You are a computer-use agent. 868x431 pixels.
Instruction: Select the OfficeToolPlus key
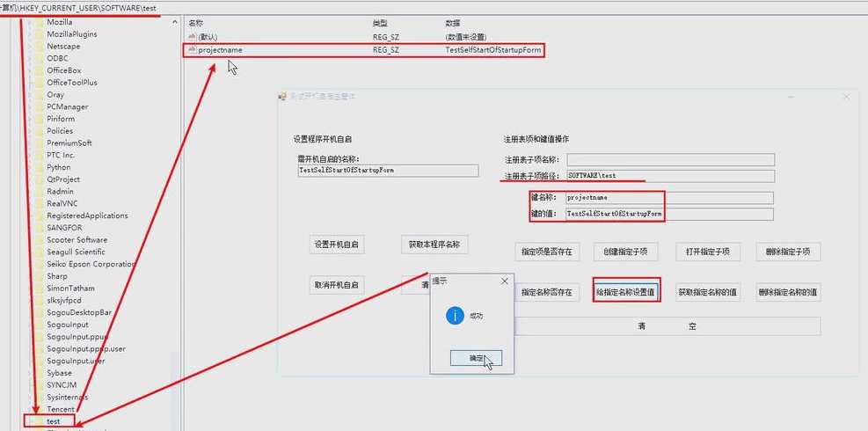(72, 83)
